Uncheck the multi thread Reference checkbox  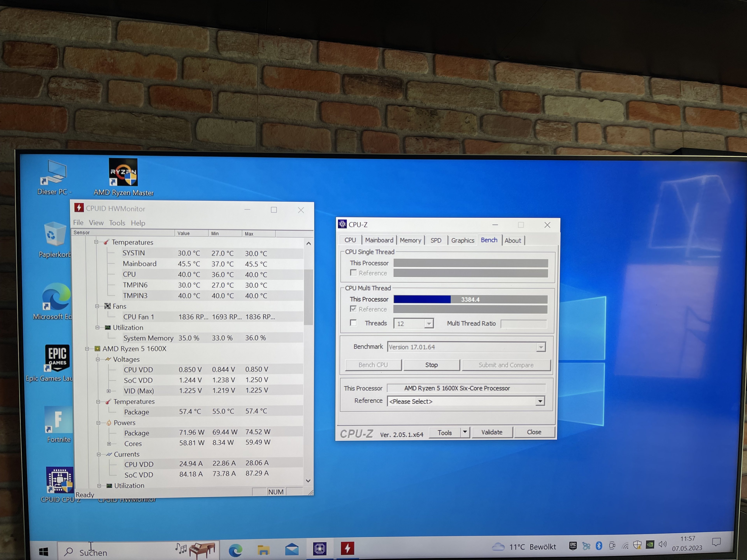pos(353,309)
